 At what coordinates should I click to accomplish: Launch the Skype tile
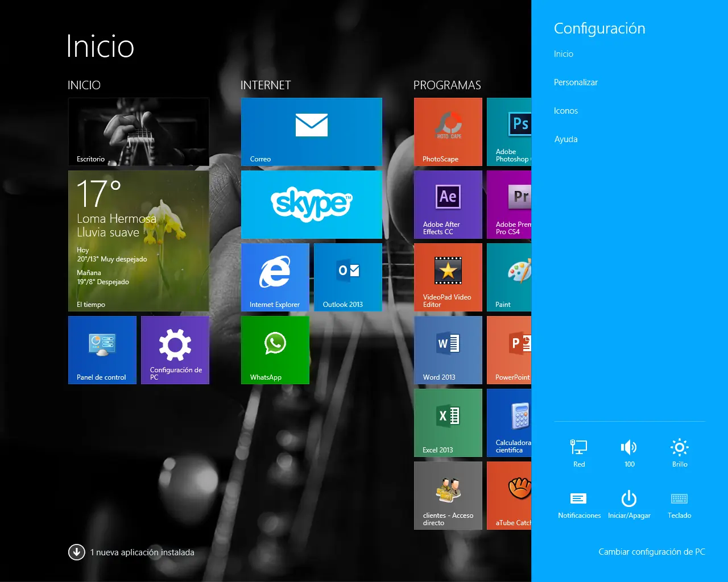click(x=312, y=205)
